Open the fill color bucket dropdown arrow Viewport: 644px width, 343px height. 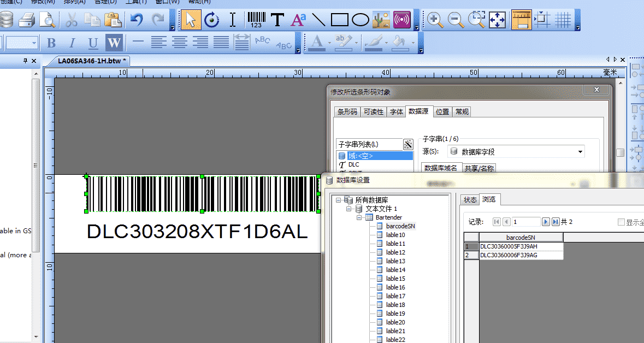point(413,43)
